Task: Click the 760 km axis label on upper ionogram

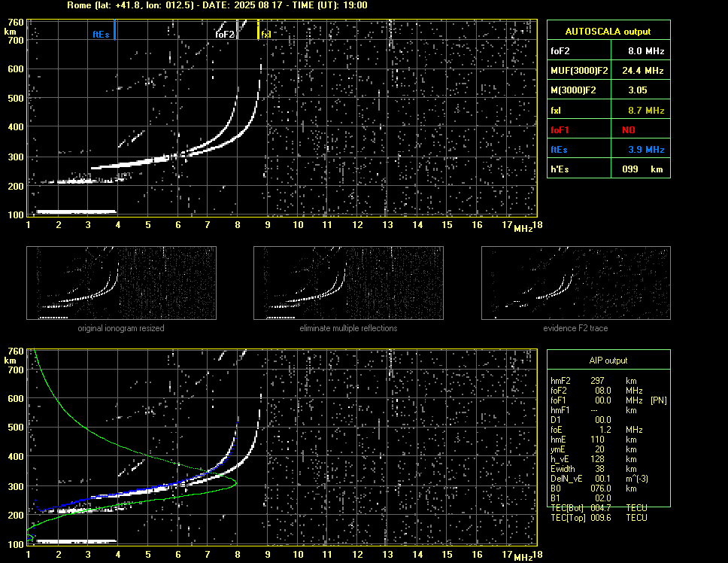Action: [x=15, y=23]
